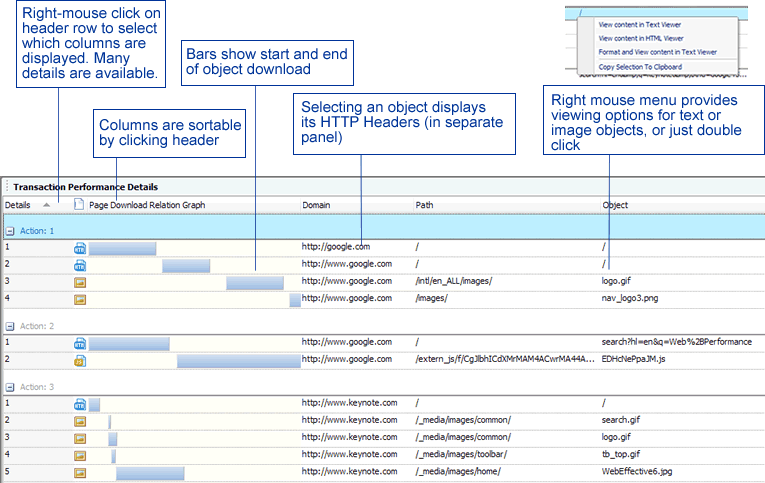The width and height of the screenshot is (765, 483).
Task: Sort by the Object column header
Action: pos(615,205)
